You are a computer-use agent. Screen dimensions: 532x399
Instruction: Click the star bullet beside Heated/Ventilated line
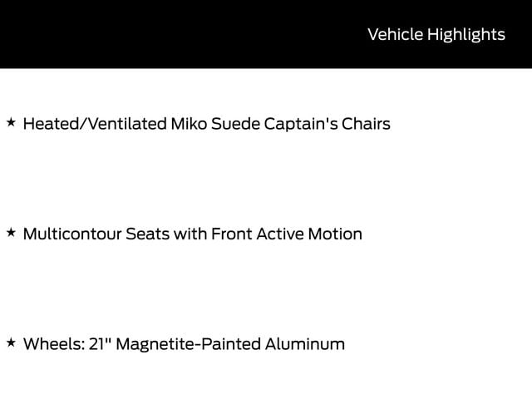pos(11,123)
